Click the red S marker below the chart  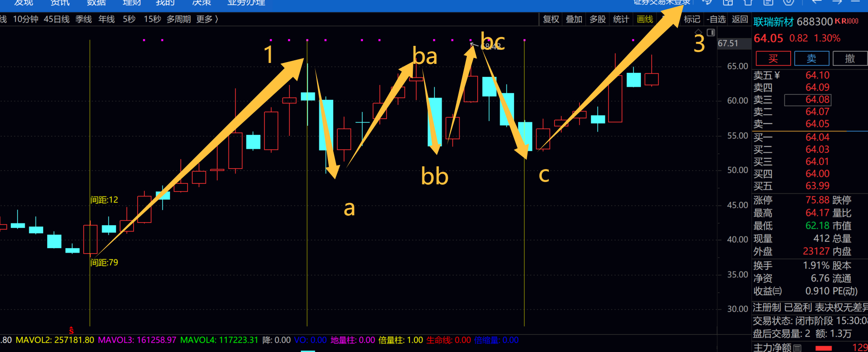click(x=71, y=330)
